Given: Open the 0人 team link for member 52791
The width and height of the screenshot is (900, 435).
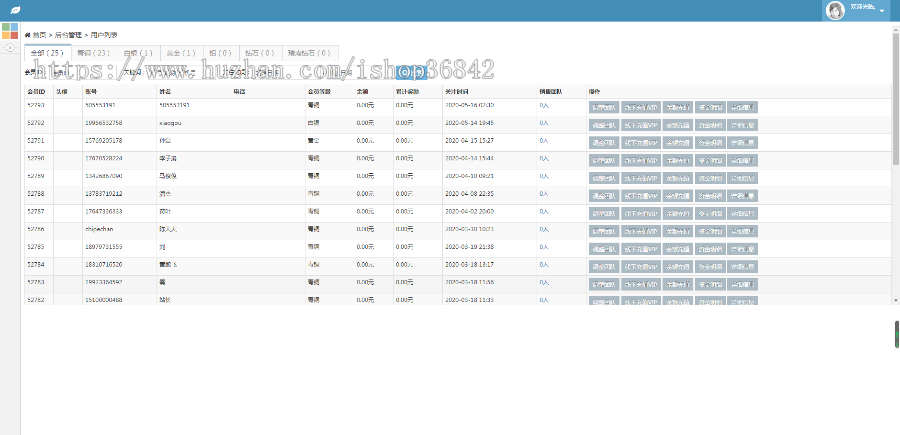Looking at the screenshot, I should 543,141.
